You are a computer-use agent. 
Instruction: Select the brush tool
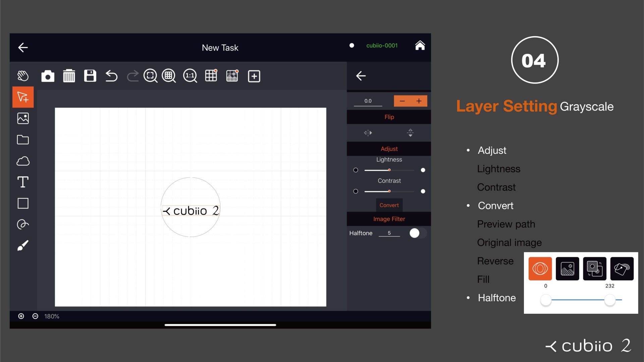[x=22, y=246]
